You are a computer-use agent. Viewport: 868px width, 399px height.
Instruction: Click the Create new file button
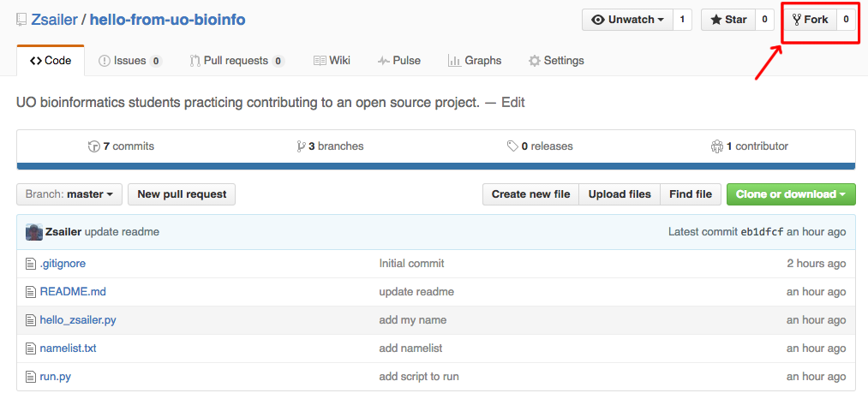tap(530, 194)
